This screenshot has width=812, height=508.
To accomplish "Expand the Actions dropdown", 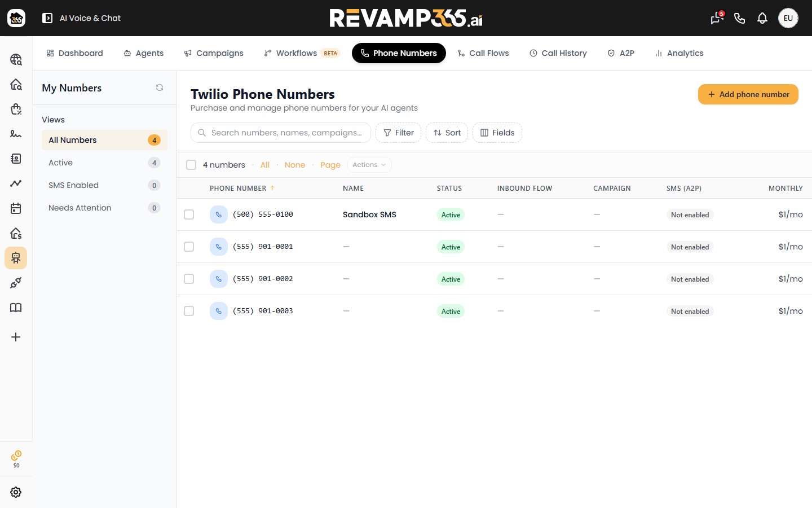I will 369,165.
